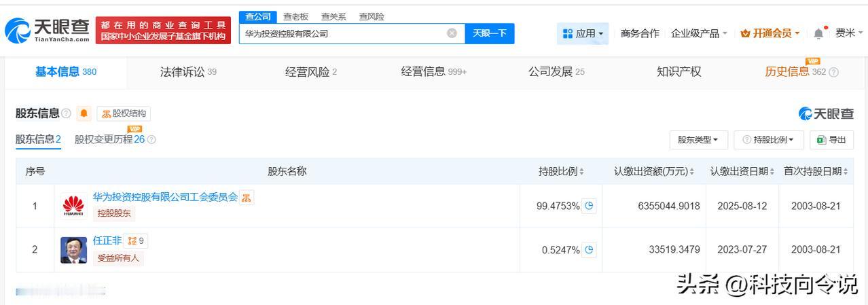
Task: Sort by 持股比例 column header
Action: 561,172
